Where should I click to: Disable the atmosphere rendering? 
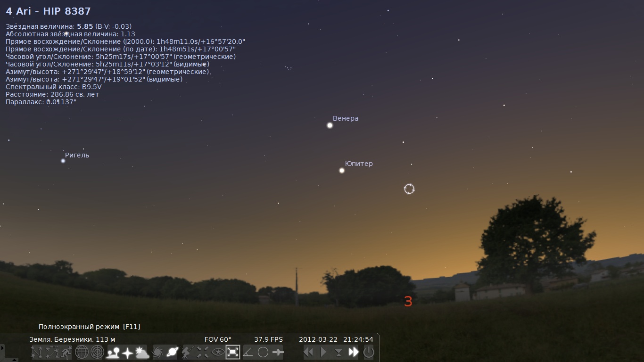coord(142,352)
